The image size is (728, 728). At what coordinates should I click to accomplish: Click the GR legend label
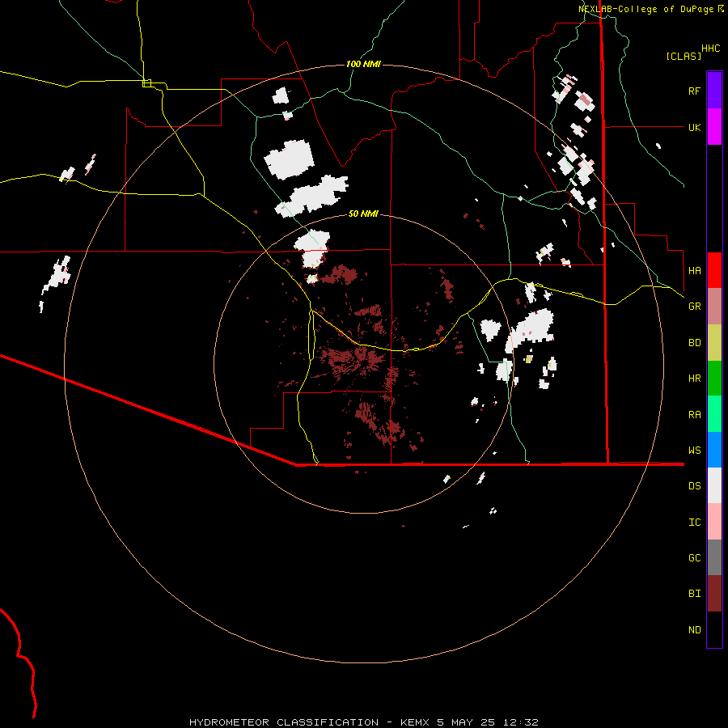[x=694, y=307]
